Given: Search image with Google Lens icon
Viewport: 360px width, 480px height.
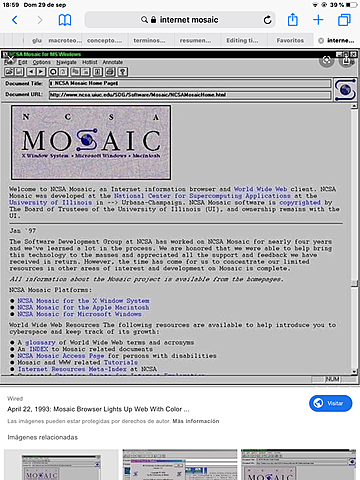Looking at the screenshot, I should pyautogui.click(x=327, y=60).
